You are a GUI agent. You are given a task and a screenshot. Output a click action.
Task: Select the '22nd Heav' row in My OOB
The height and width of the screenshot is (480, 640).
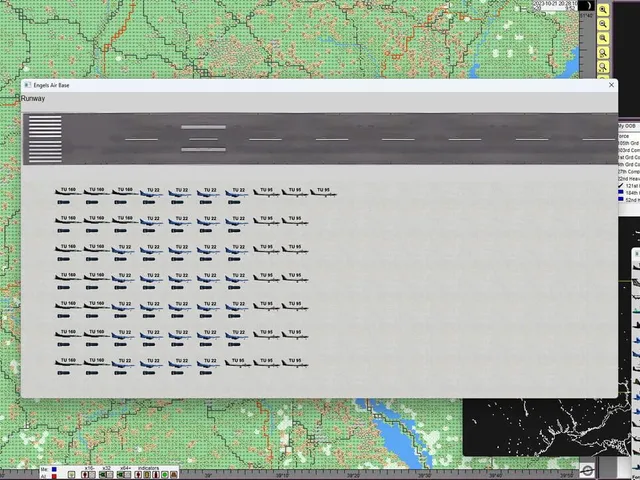point(629,179)
